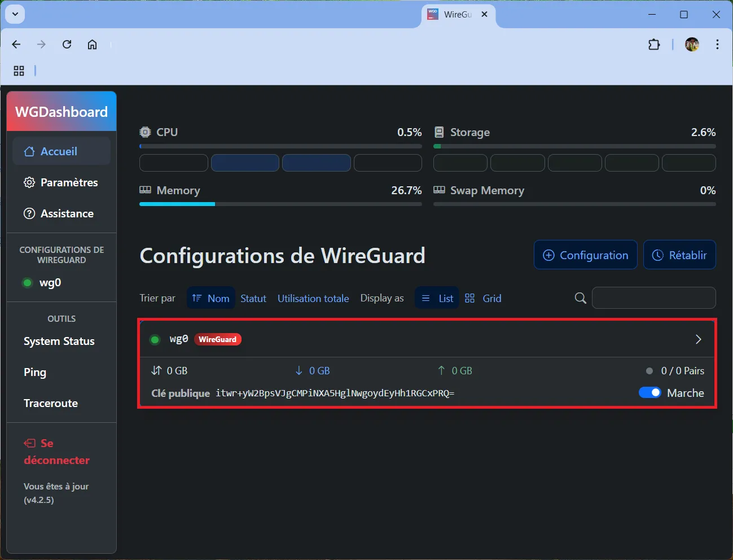Click the Swap Memory icon

439,190
